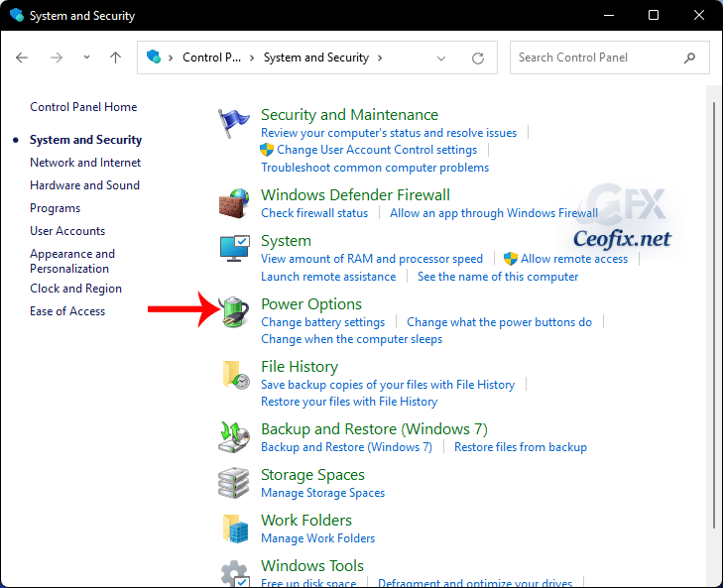Open Change User Account Control settings
The width and height of the screenshot is (723, 588).
377,150
